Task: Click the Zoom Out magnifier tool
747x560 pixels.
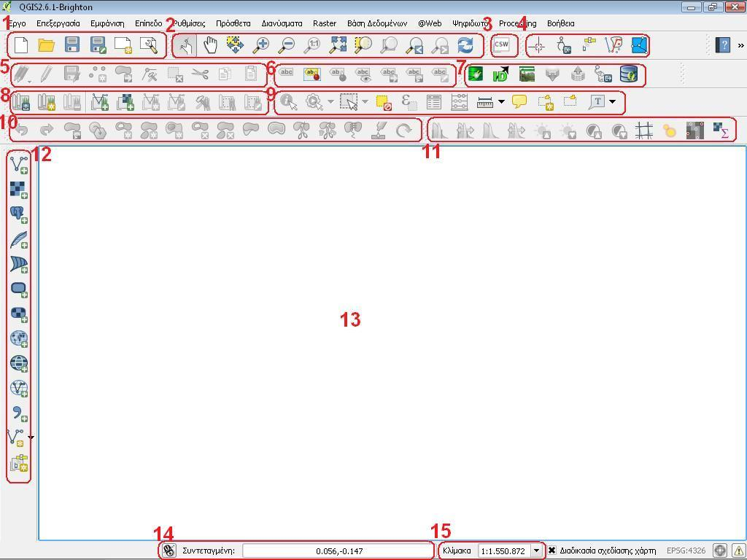Action: (x=287, y=45)
